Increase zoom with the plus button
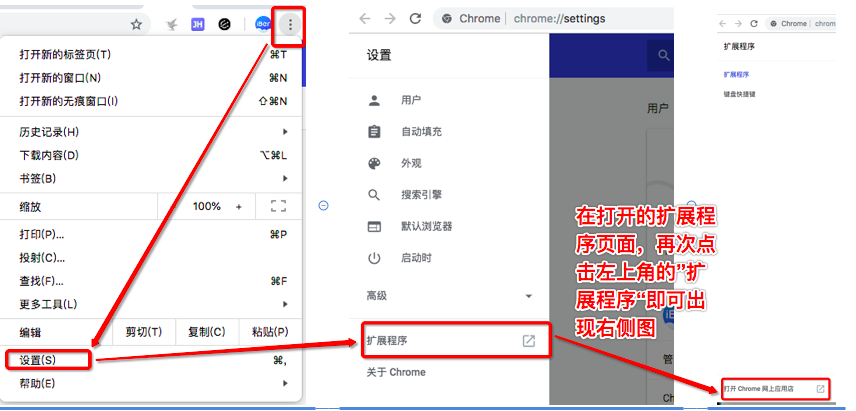856x411 pixels. (x=239, y=206)
